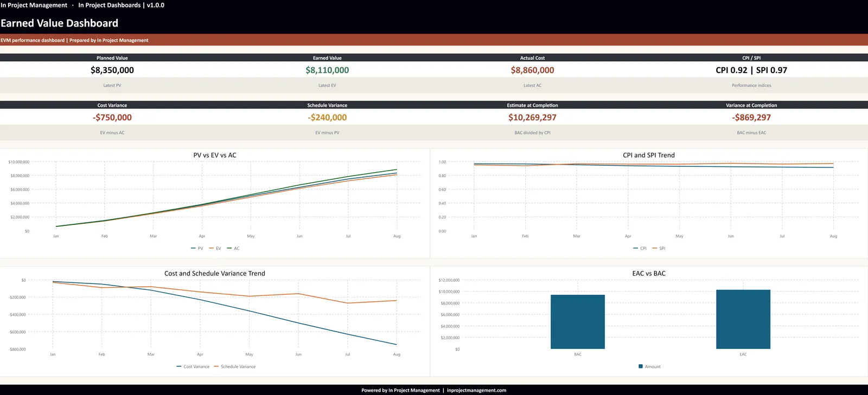Click the 'EAC vs BAC' chart title
This screenshot has width=868, height=395.
click(649, 274)
